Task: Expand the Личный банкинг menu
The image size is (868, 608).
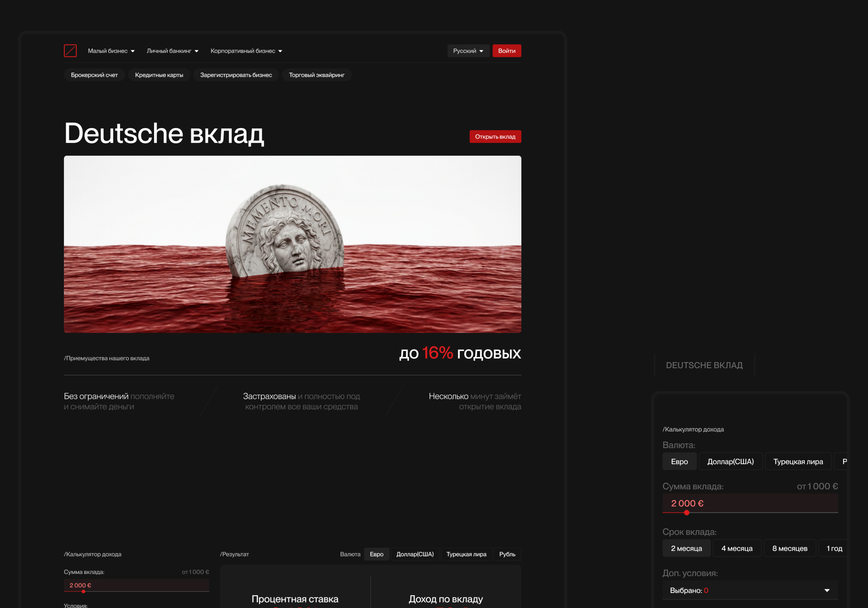Action: (x=172, y=51)
